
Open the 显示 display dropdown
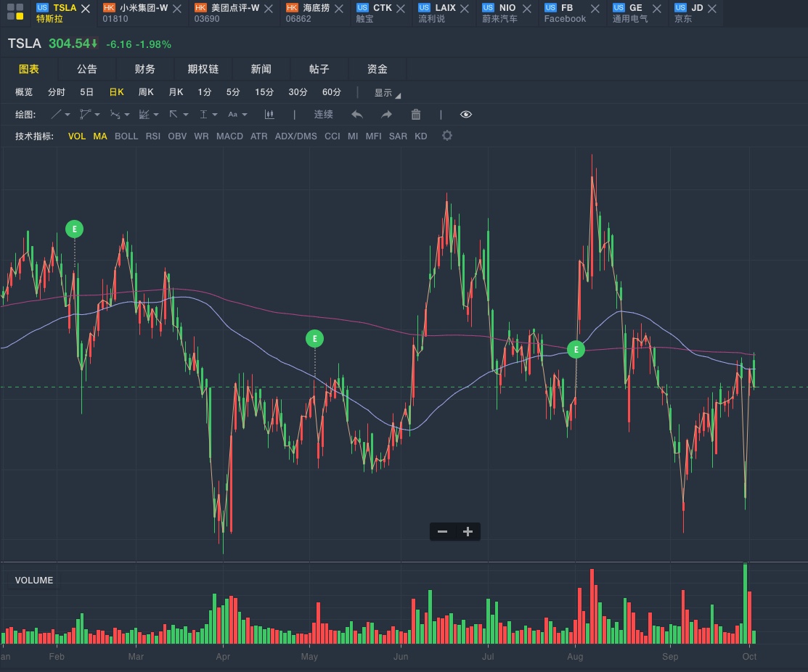(387, 93)
